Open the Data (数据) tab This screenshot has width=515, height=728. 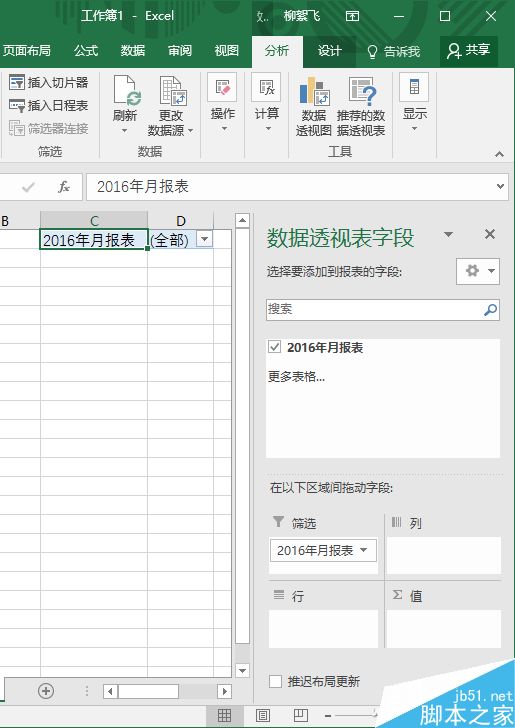click(133, 51)
